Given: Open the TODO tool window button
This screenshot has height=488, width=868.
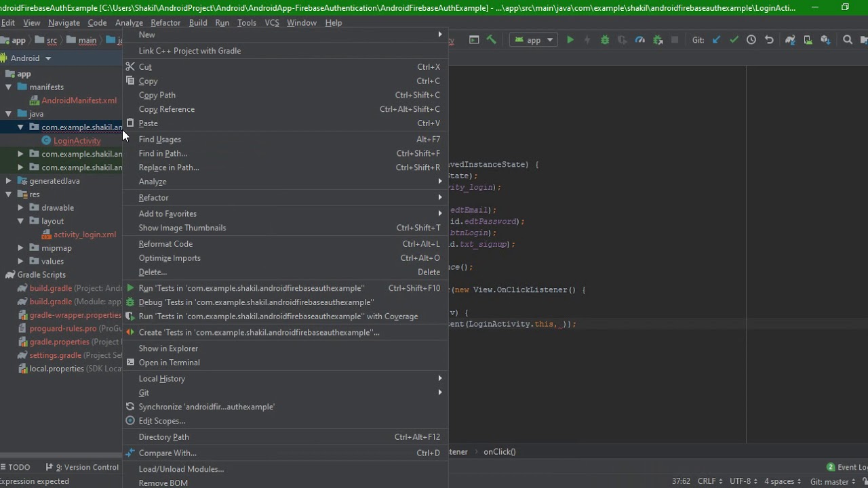Looking at the screenshot, I should point(16,467).
